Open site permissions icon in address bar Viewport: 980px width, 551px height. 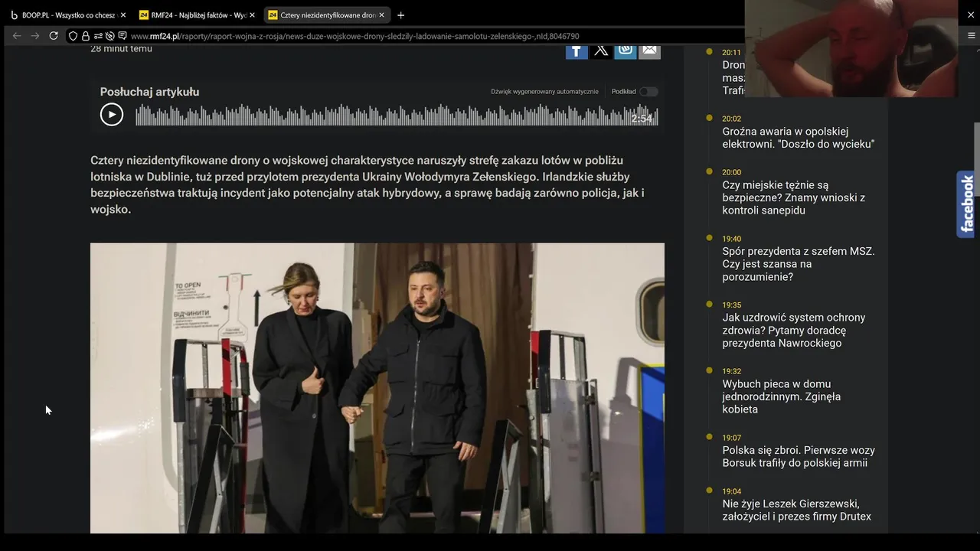97,36
